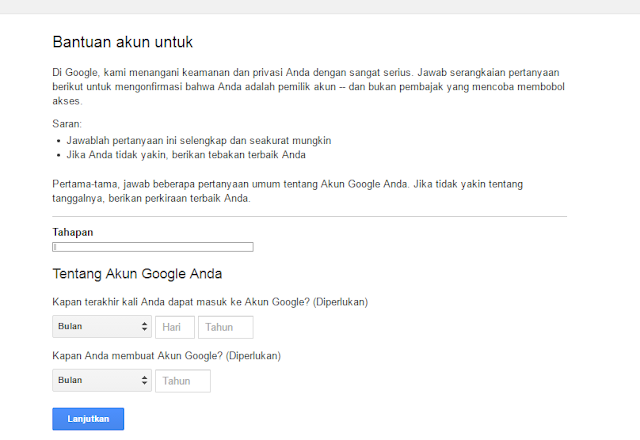
Task: Click the 'Tahapan' label
Action: 73,232
